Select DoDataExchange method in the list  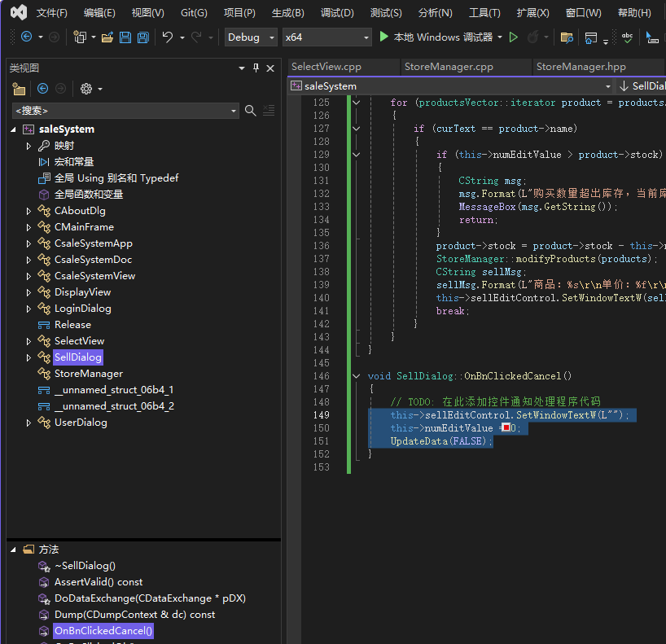[150, 598]
